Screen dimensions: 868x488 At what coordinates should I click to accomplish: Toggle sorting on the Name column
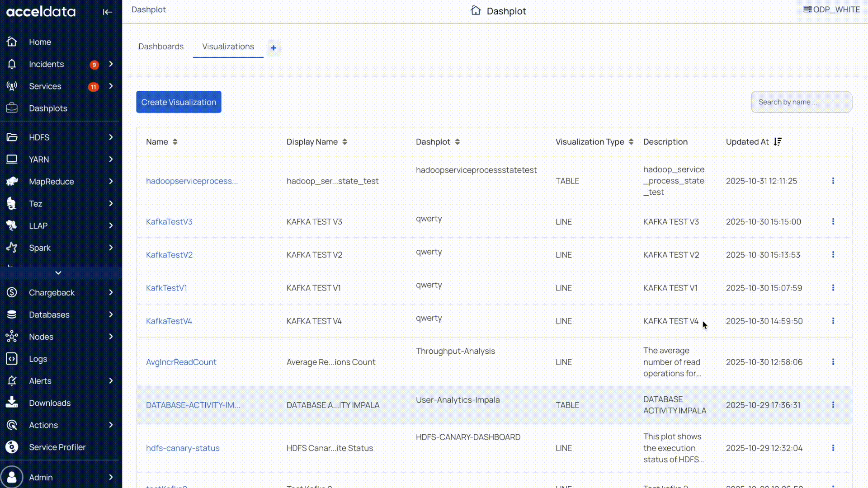(x=175, y=142)
